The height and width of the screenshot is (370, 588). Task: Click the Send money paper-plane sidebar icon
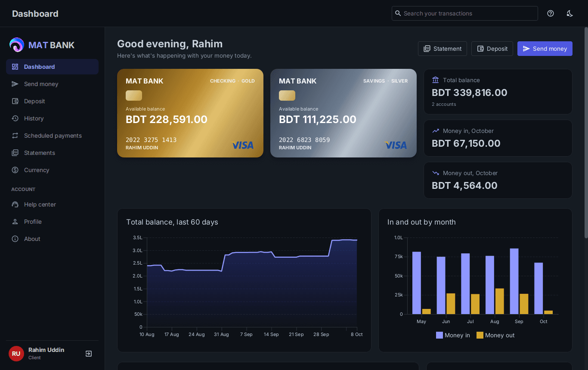tap(15, 84)
